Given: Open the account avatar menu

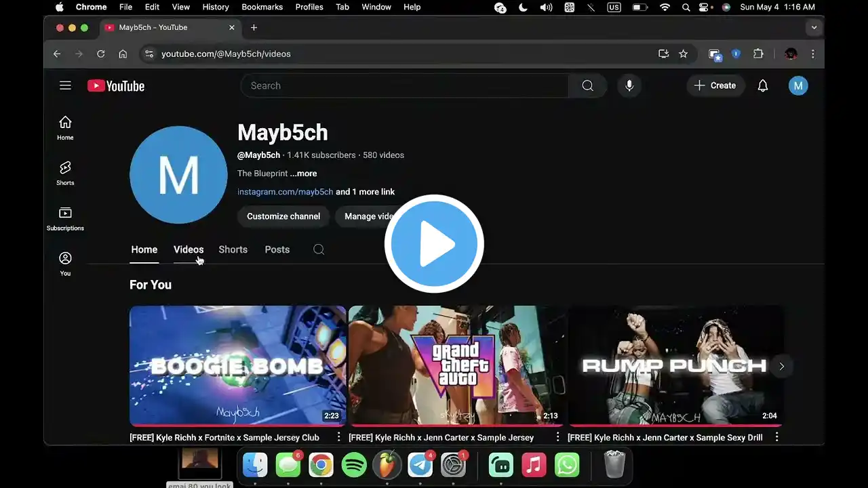Looking at the screenshot, I should 798,85.
